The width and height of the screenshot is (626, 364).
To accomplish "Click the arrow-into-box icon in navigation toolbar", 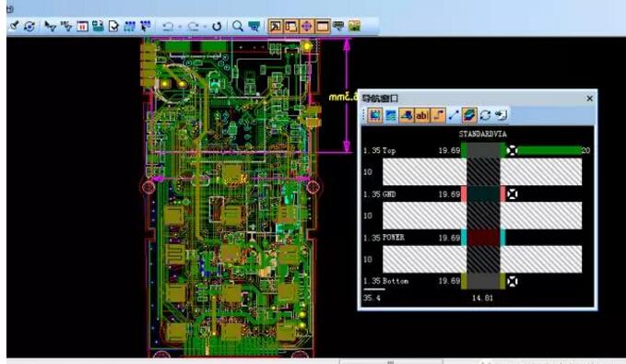I will [x=501, y=115].
